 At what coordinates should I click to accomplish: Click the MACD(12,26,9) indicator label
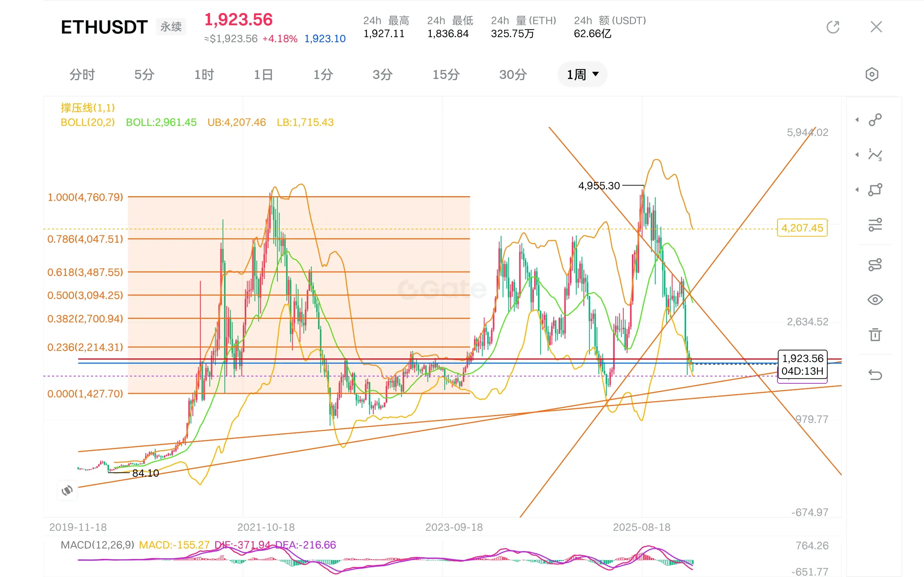pos(97,545)
